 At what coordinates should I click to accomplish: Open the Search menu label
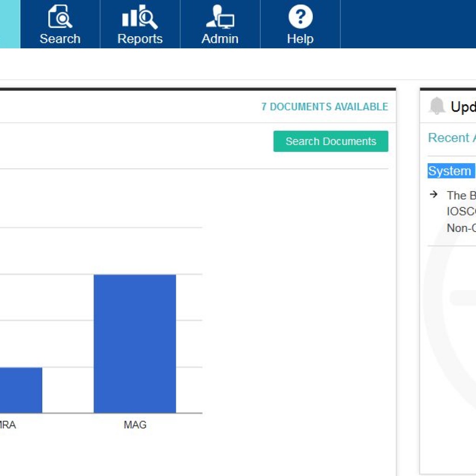(x=60, y=39)
